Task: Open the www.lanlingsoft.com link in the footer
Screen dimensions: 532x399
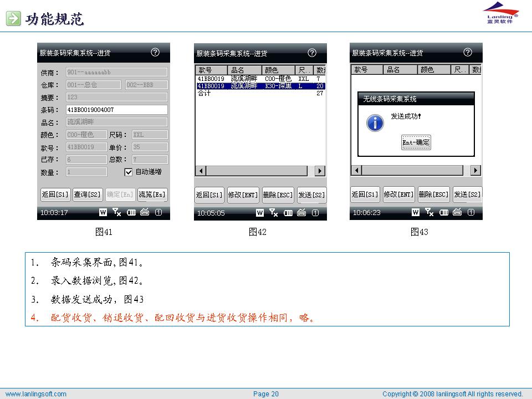Action: pyautogui.click(x=36, y=394)
